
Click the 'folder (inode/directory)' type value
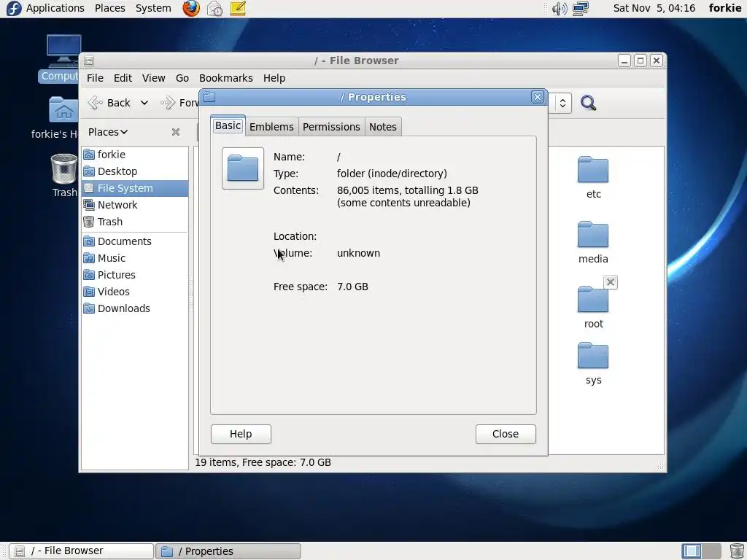[x=392, y=174]
